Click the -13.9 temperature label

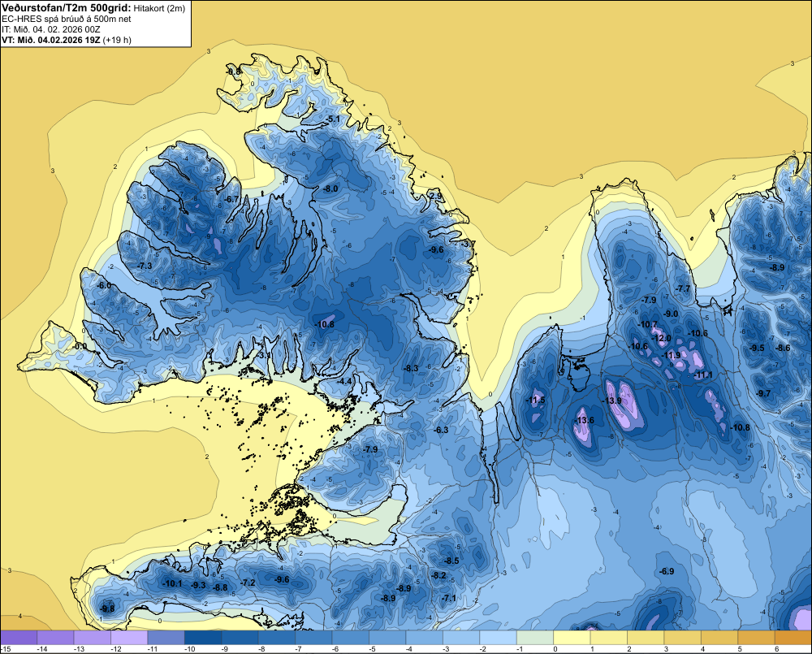611,401
